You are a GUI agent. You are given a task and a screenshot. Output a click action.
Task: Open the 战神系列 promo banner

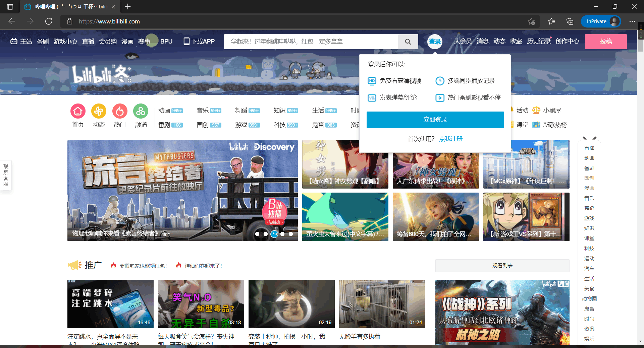click(502, 312)
